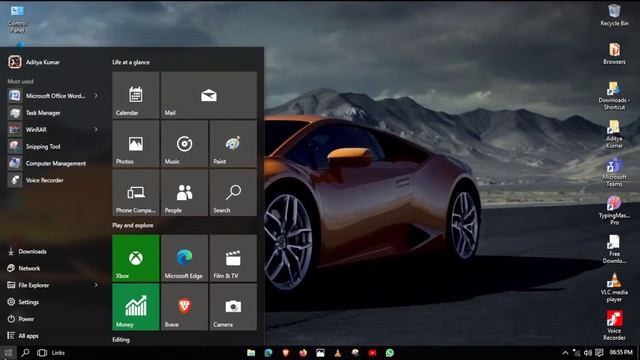Open Task View on the taskbar
The image size is (640, 360).
(42, 353)
